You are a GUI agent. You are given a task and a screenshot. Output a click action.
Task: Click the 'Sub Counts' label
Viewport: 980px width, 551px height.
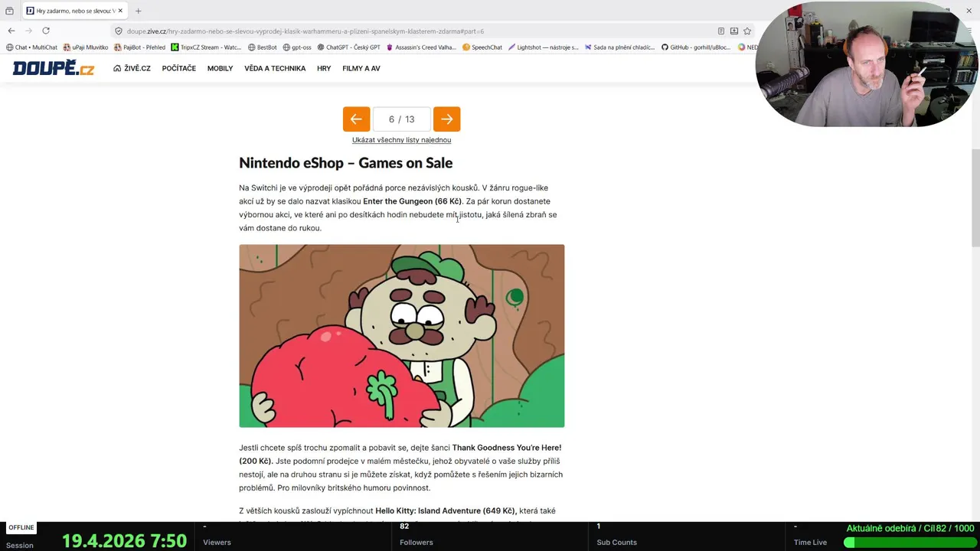616,543
